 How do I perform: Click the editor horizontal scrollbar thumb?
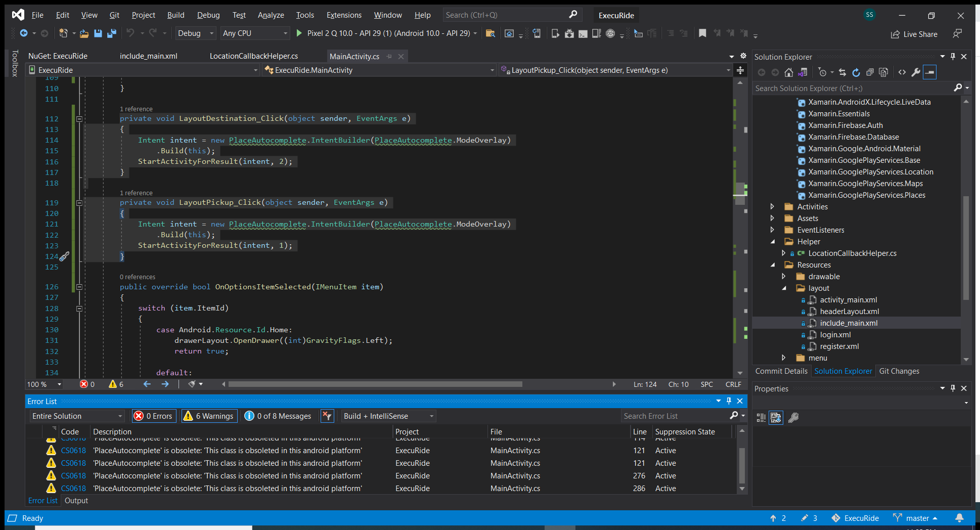pyautogui.click(x=375, y=384)
